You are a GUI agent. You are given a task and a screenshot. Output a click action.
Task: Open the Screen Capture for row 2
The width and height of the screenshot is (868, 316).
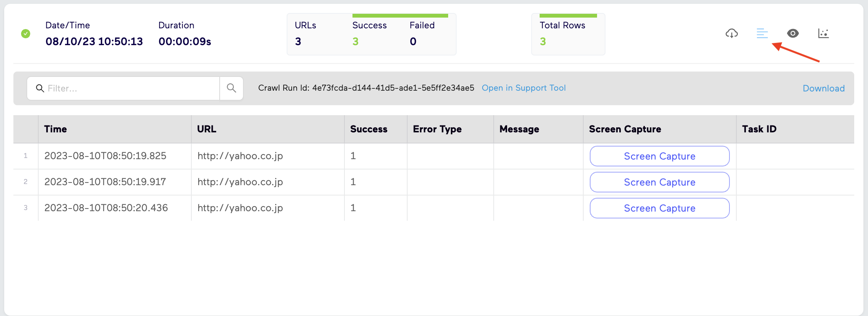coord(659,182)
